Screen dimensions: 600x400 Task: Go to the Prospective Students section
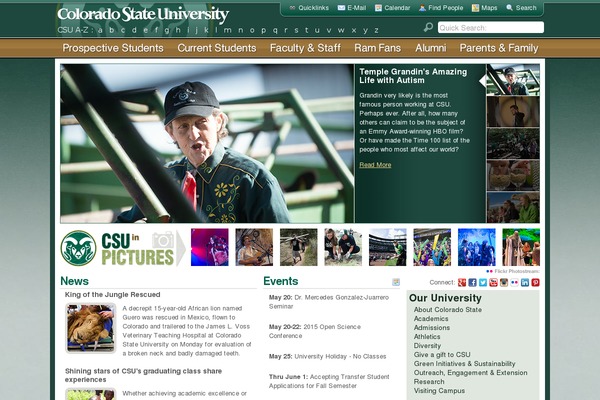pos(113,48)
